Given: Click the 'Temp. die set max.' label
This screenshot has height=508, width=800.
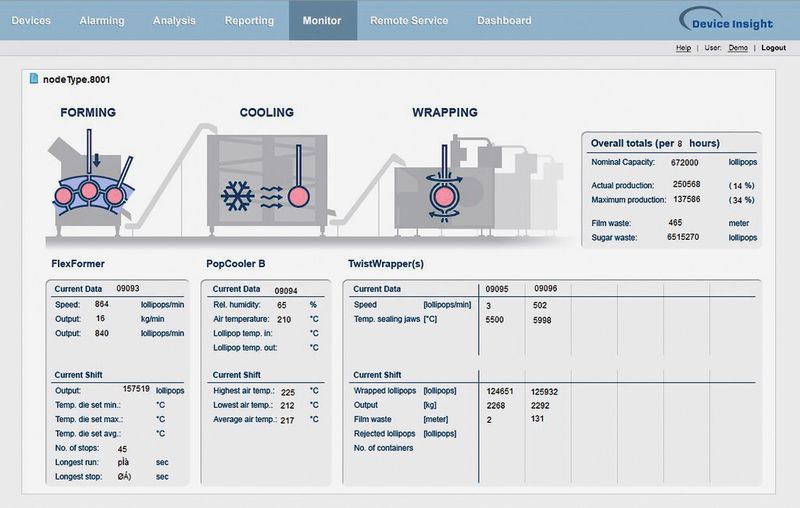Looking at the screenshot, I should [x=89, y=419].
